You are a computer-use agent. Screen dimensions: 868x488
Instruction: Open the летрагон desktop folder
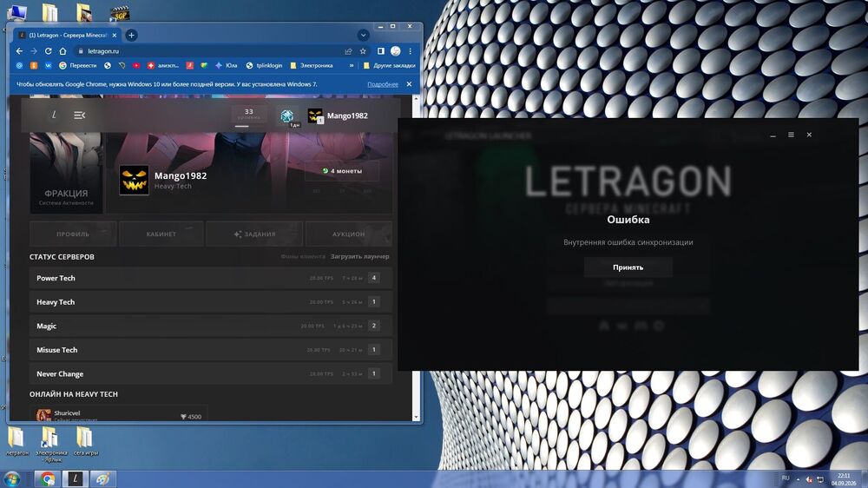17,441
